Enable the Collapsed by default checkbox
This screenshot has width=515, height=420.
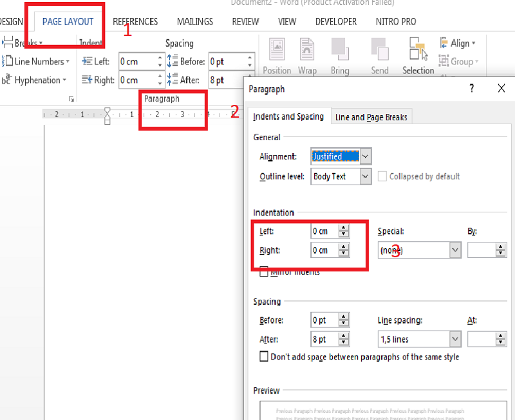(x=382, y=176)
